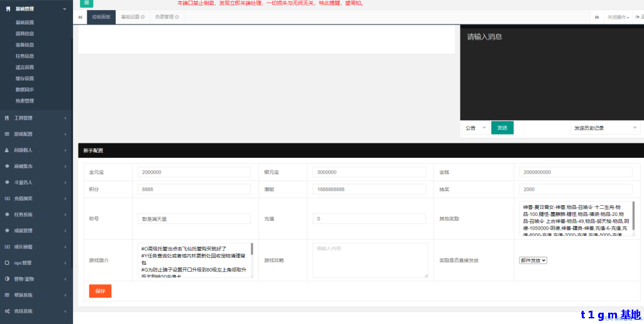644x324 pixels.
Task: Click the 充值 field showing 0
Action: pyautogui.click(x=369, y=219)
